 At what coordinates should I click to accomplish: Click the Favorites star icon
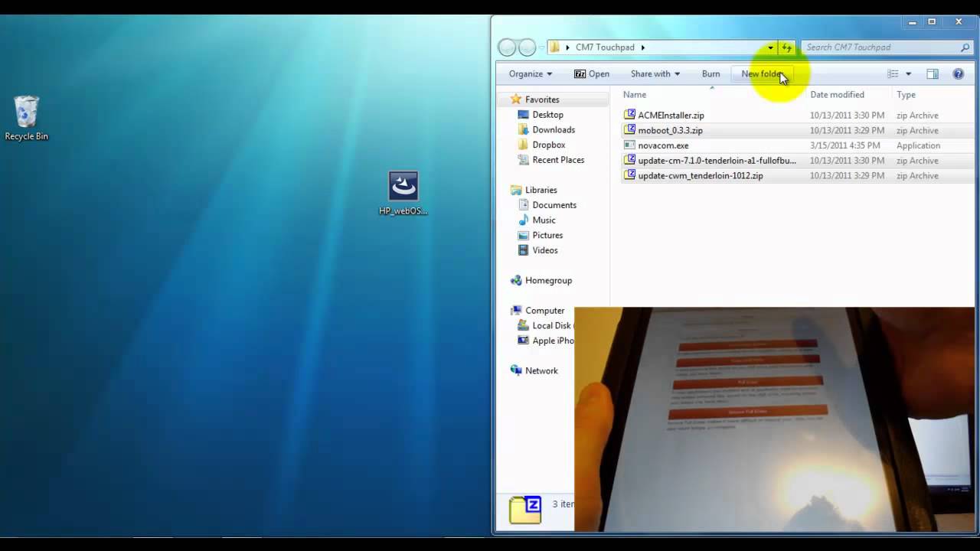click(516, 99)
